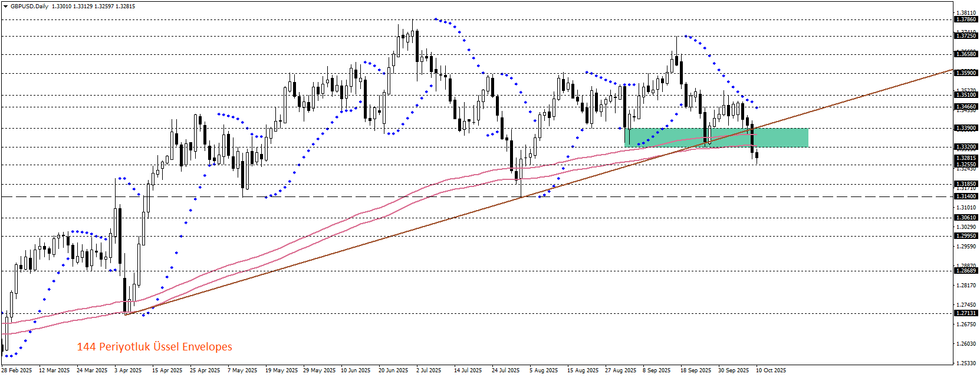Click the GBPUSD,Daily chart title text
The image size is (980, 377).
(x=29, y=6)
